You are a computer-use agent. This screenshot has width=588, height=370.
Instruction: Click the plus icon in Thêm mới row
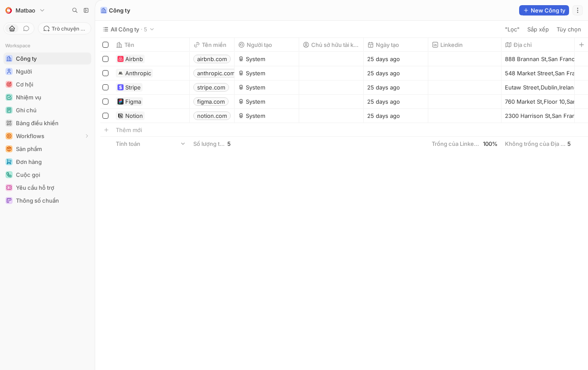106,130
